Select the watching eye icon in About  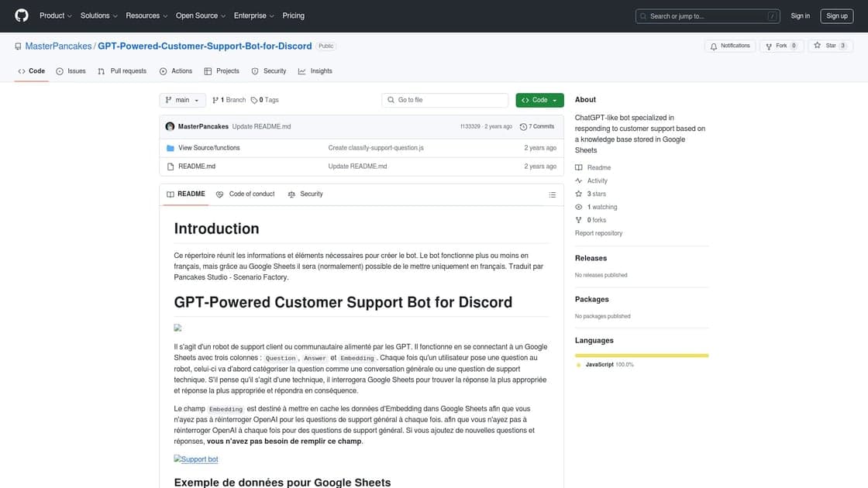pyautogui.click(x=579, y=206)
